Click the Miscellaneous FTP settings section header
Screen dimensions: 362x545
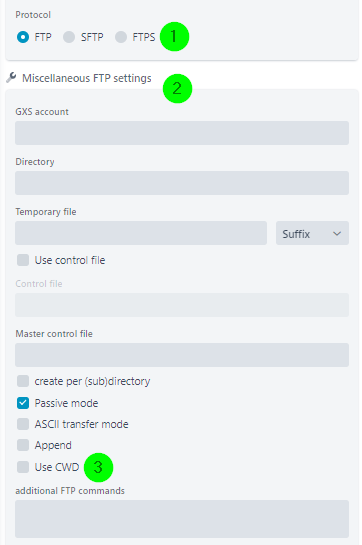click(x=87, y=78)
